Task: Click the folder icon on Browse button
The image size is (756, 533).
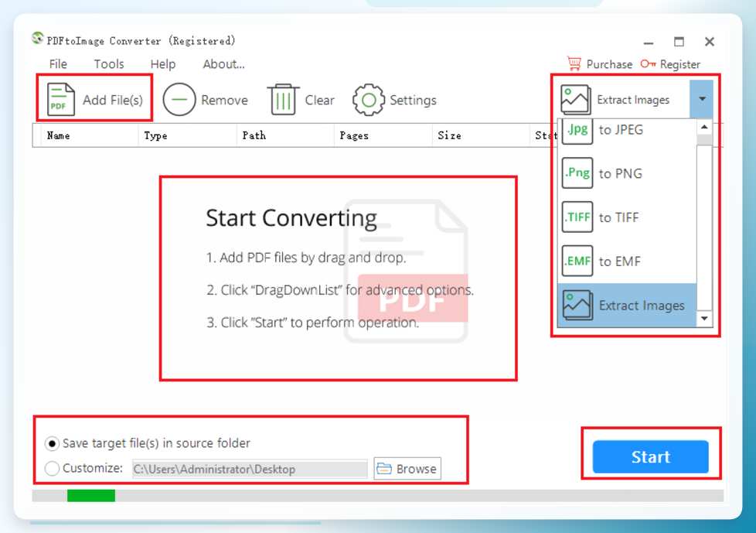Action: [x=383, y=468]
